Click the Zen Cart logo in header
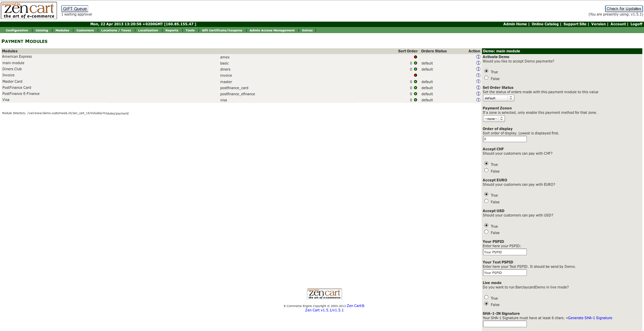This screenshot has width=644, height=331. point(29,10)
